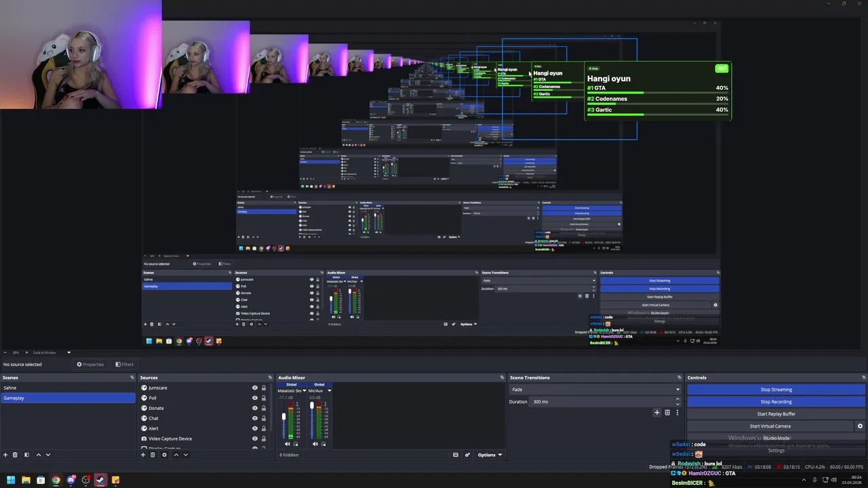
Task: Add a new scene with plus icon
Action: (x=5, y=455)
